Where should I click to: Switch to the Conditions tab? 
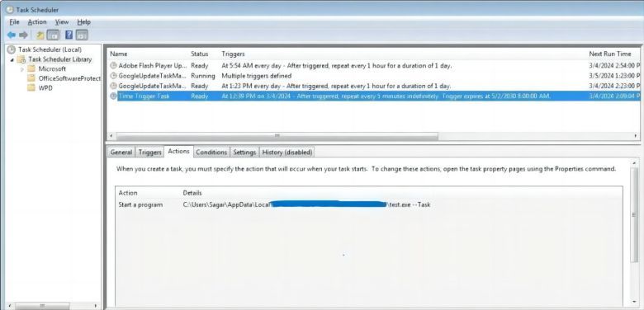[x=211, y=153]
